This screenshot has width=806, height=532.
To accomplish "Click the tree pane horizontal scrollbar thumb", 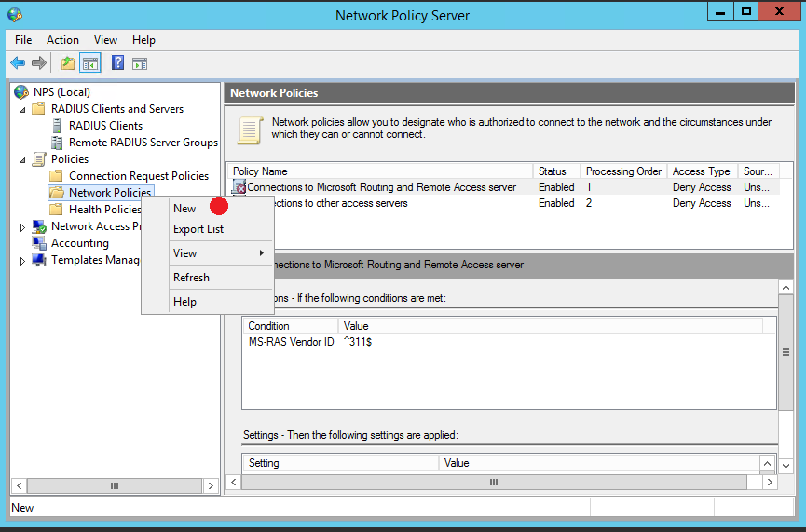I will 115,485.
